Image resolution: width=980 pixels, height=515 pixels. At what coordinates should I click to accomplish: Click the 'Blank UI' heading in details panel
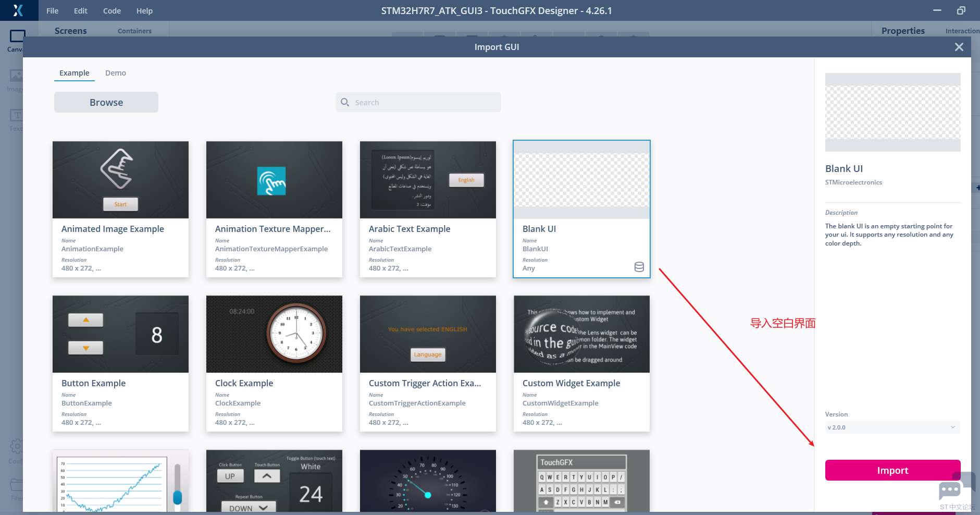coord(844,168)
